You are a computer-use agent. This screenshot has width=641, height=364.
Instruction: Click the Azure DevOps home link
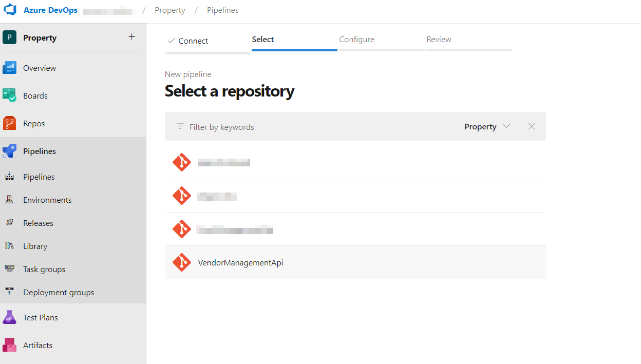pos(50,10)
